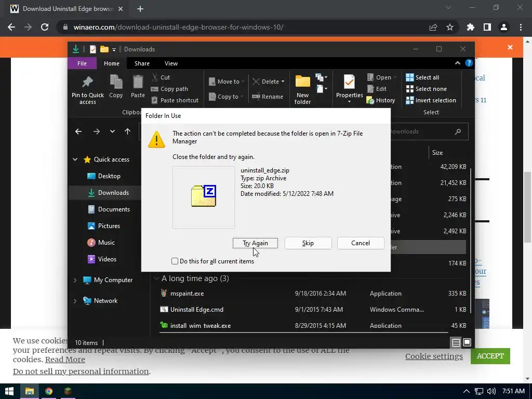Switch to the View ribbon tab
The width and height of the screenshot is (532, 399).
171,63
